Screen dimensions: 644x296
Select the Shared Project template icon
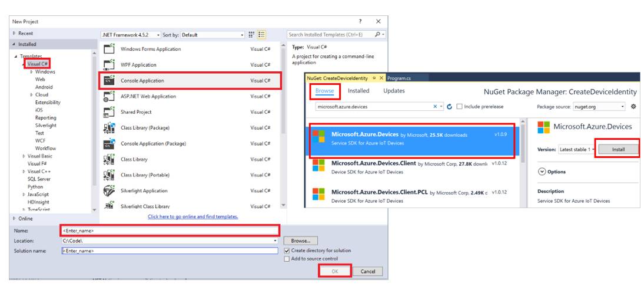point(109,112)
